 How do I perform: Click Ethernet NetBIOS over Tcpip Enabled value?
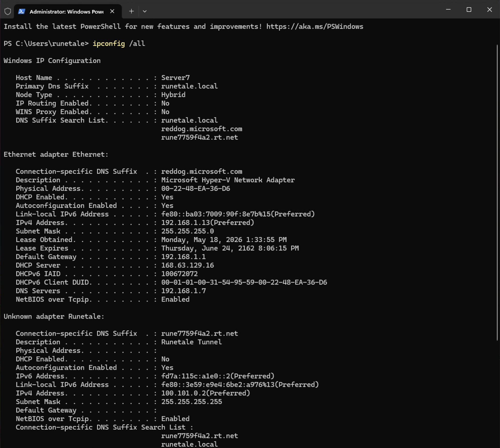[175, 300]
